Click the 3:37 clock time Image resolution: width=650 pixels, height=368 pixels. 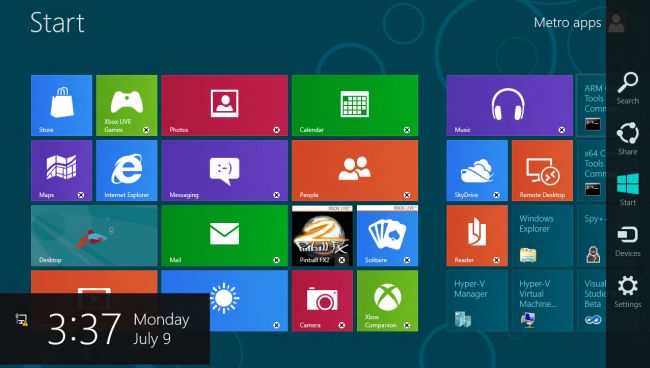click(84, 329)
